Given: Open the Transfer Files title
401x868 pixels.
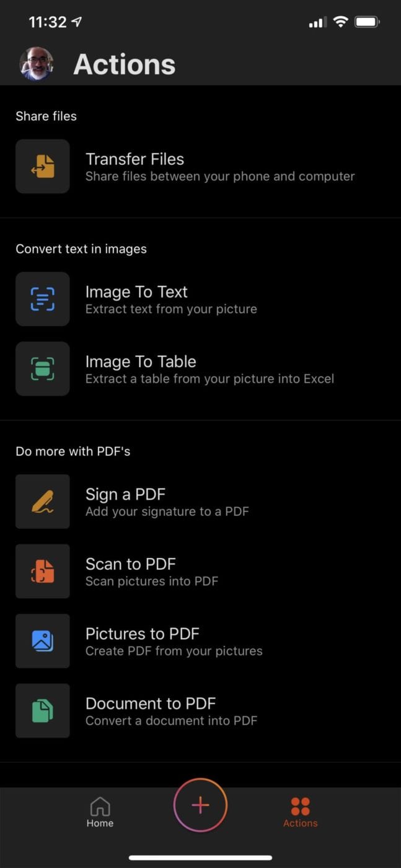Looking at the screenshot, I should pyautogui.click(x=134, y=159).
